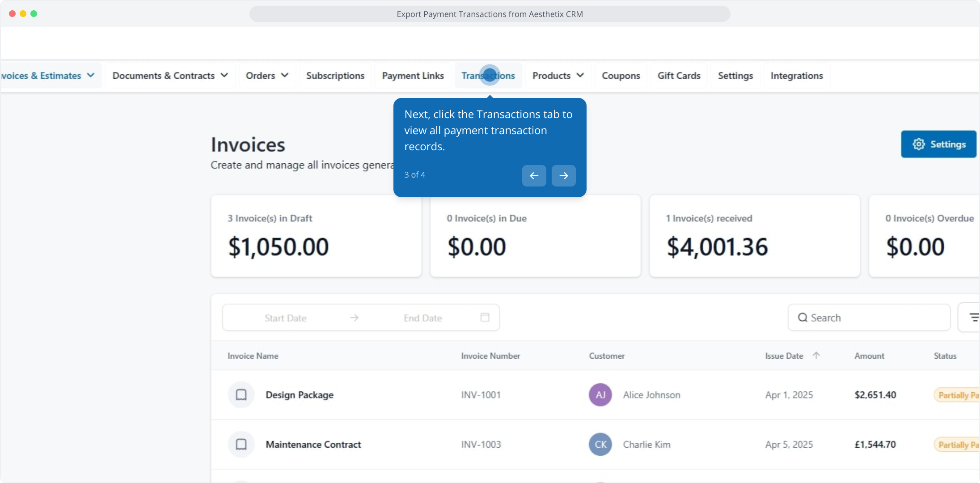Viewport: 980px width, 483px height.
Task: Click the next arrow in tour tooltip
Action: (x=563, y=176)
